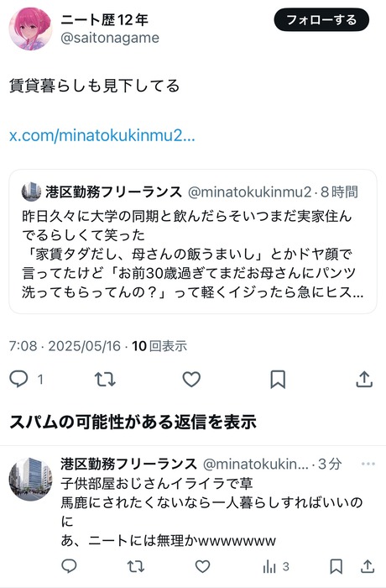The height and width of the screenshot is (588, 386).
Task: Click the フォローする button
Action: [x=321, y=19]
